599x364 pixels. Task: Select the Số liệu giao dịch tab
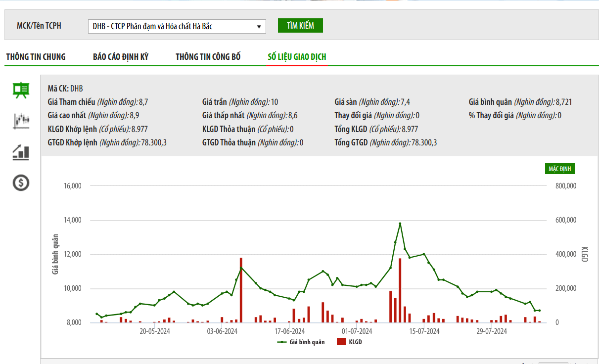point(297,57)
